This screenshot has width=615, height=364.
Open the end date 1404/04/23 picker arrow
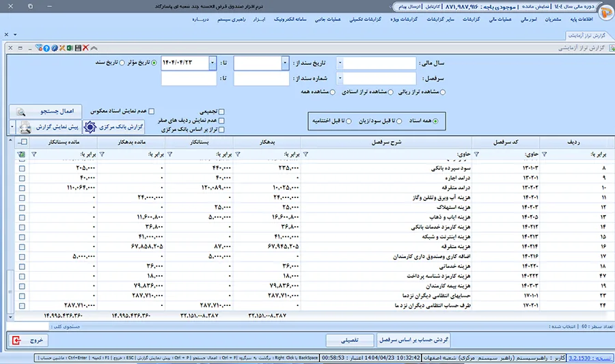pos(213,63)
